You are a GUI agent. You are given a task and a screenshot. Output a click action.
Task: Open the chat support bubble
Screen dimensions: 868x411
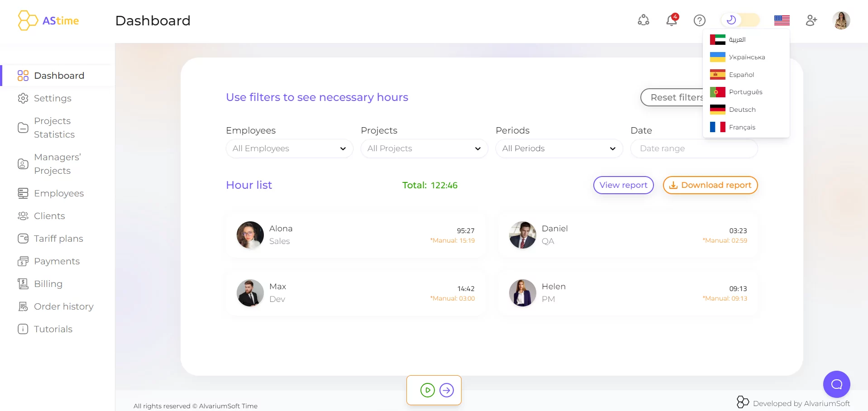836,384
